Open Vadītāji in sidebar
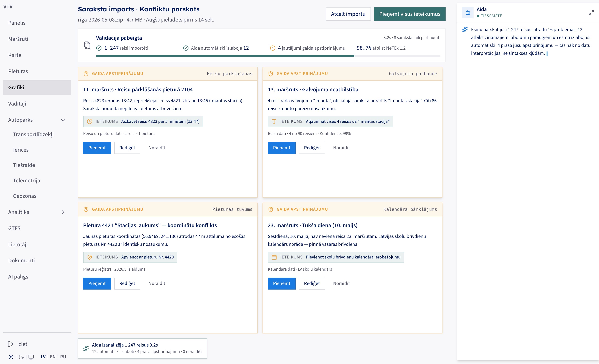599x364 pixels. 37,104
